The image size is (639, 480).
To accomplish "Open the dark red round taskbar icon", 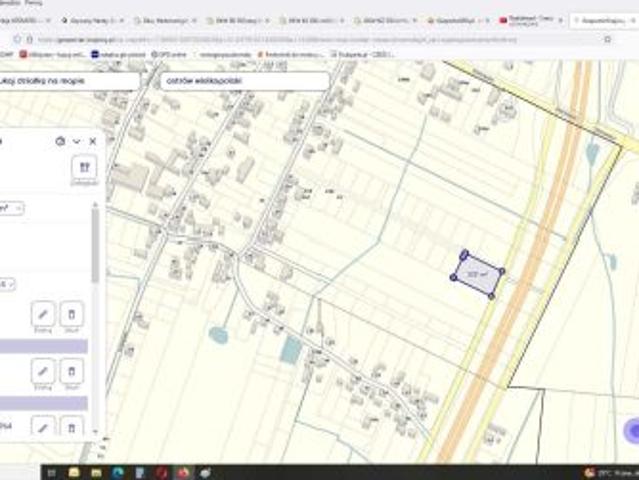I will click(x=162, y=473).
